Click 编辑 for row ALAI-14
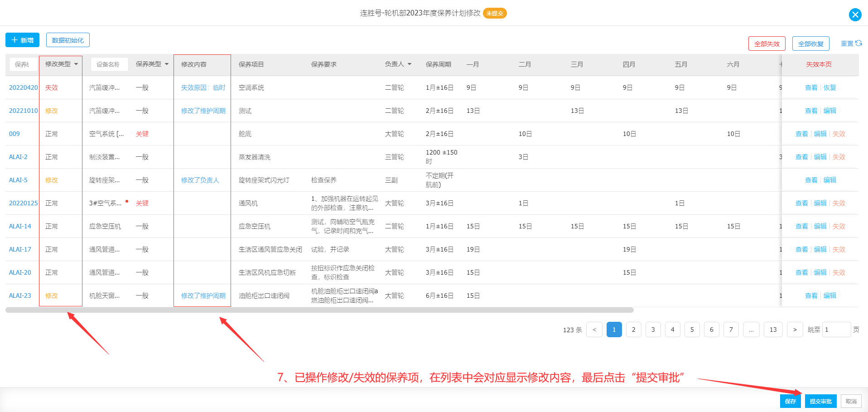868x412 pixels. [820, 226]
